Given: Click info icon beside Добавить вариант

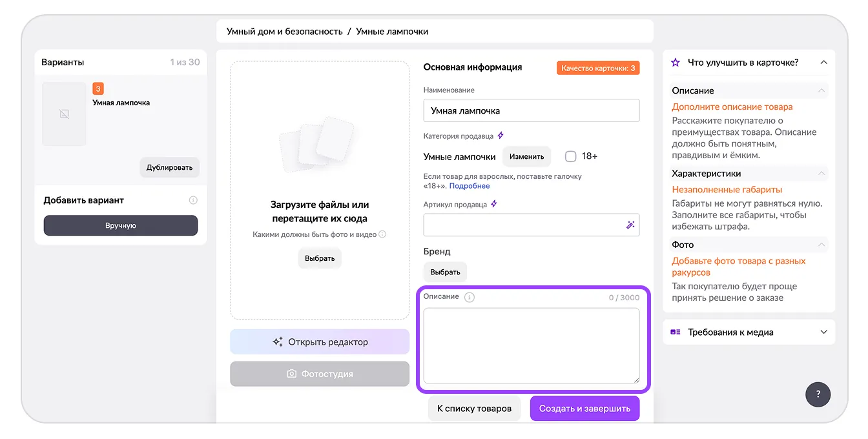Looking at the screenshot, I should [x=193, y=201].
